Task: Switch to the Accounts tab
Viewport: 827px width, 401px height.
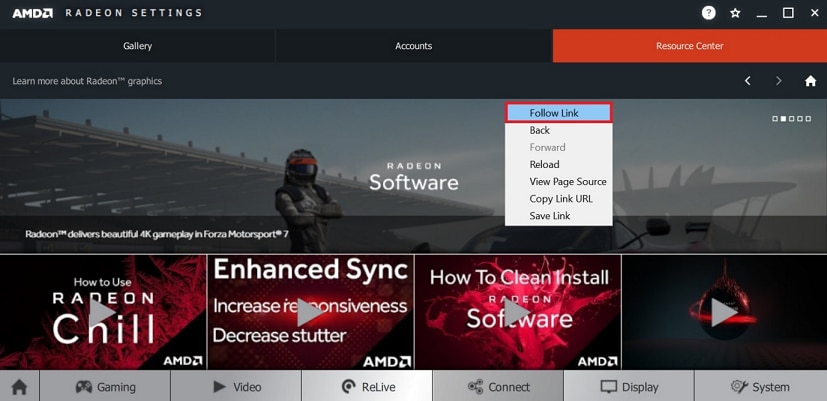Action: 414,46
